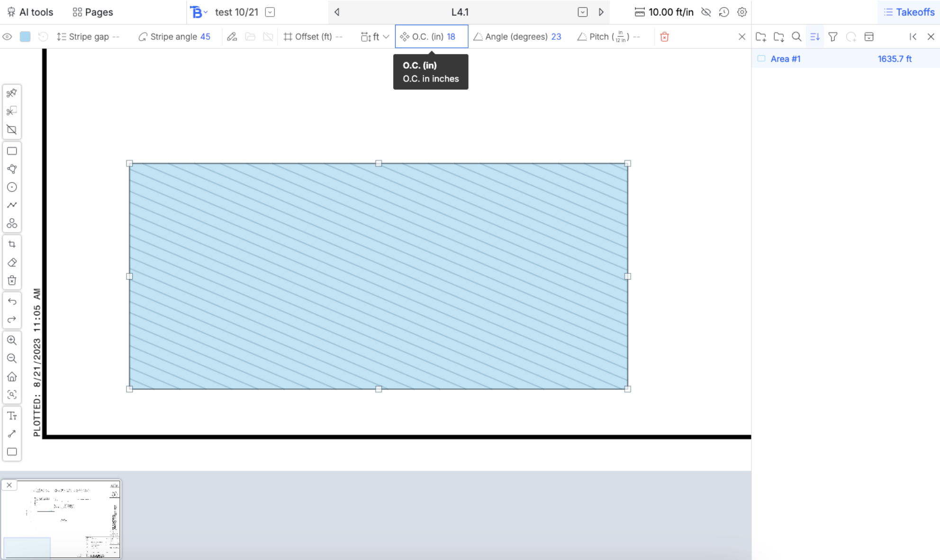This screenshot has height=560, width=940.
Task: Open the AI tools menu
Action: tap(30, 12)
